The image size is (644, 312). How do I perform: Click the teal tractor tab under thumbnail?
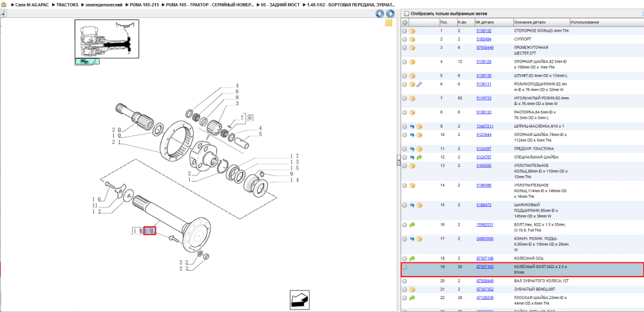click(x=87, y=62)
